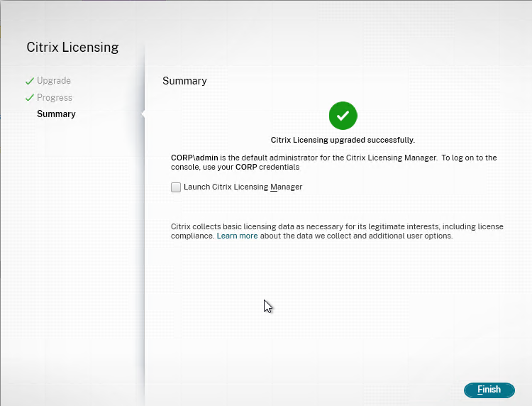Click the checkmark next to Progress
Image resolution: width=532 pixels, height=406 pixels.
click(x=30, y=98)
